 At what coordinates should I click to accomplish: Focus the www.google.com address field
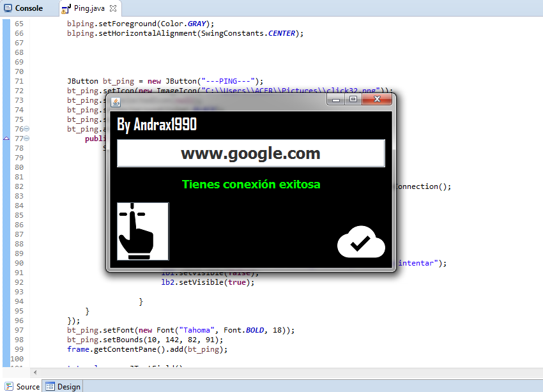point(250,153)
